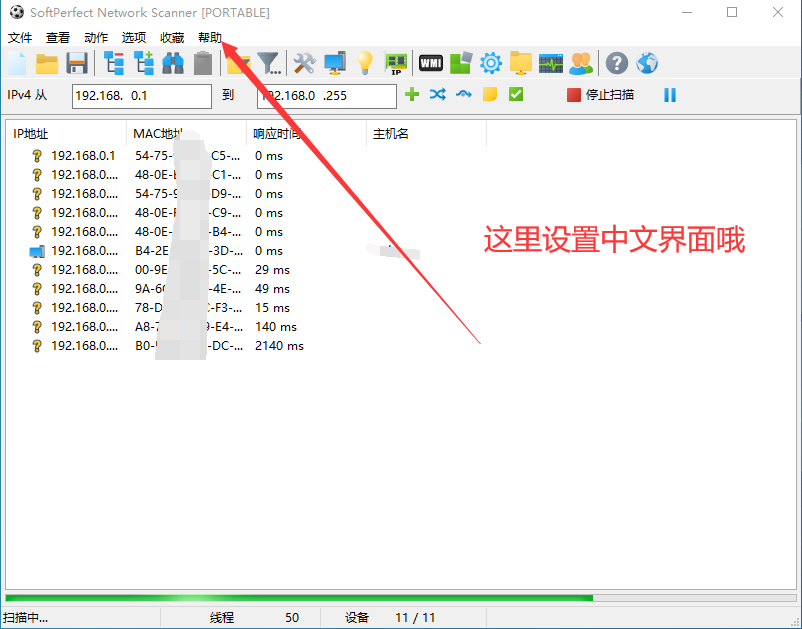The image size is (802, 629).
Task: Click the 停止扫描 button
Action: coord(601,95)
